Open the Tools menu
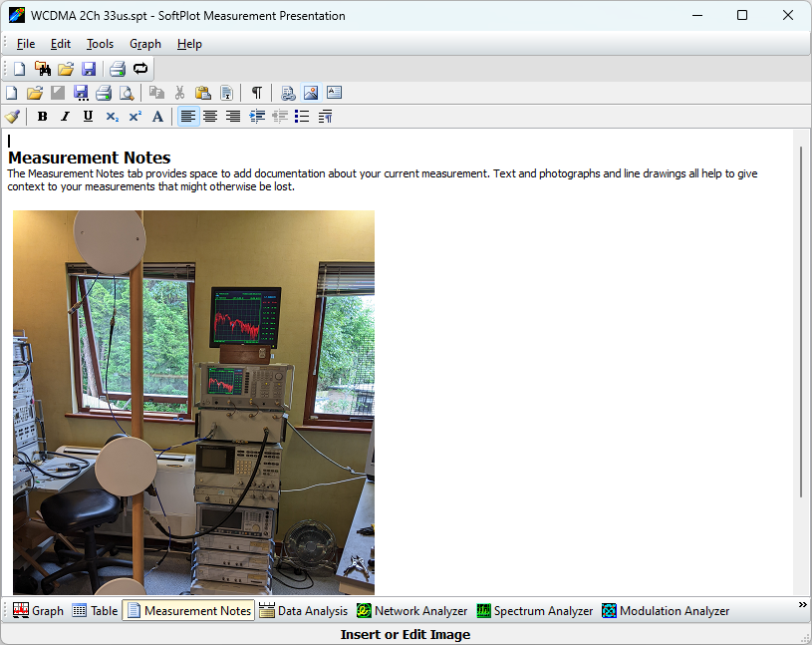 [x=100, y=44]
